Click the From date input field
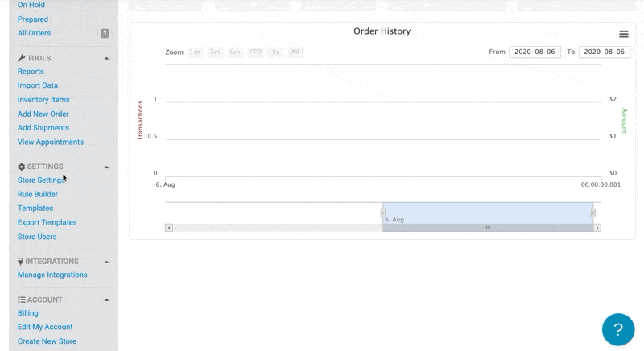Screen dimensions: 644x351 point(534,52)
